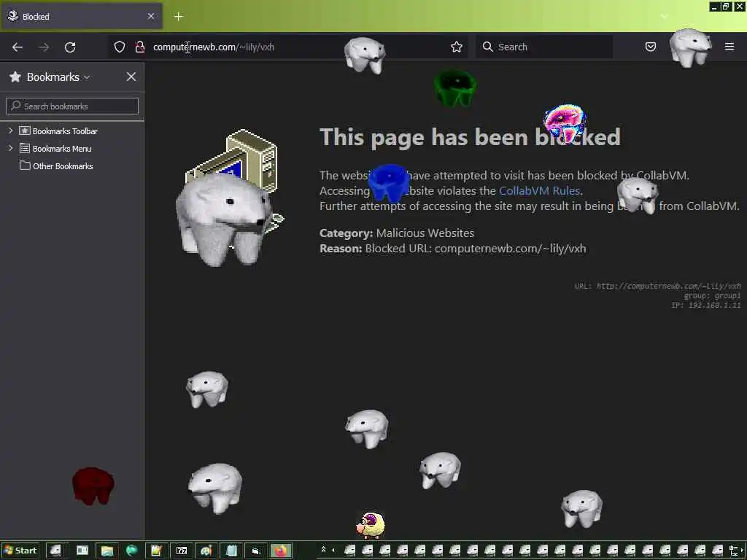Close the Bookmarks sidebar
This screenshot has width=747, height=560.
pyautogui.click(x=131, y=77)
